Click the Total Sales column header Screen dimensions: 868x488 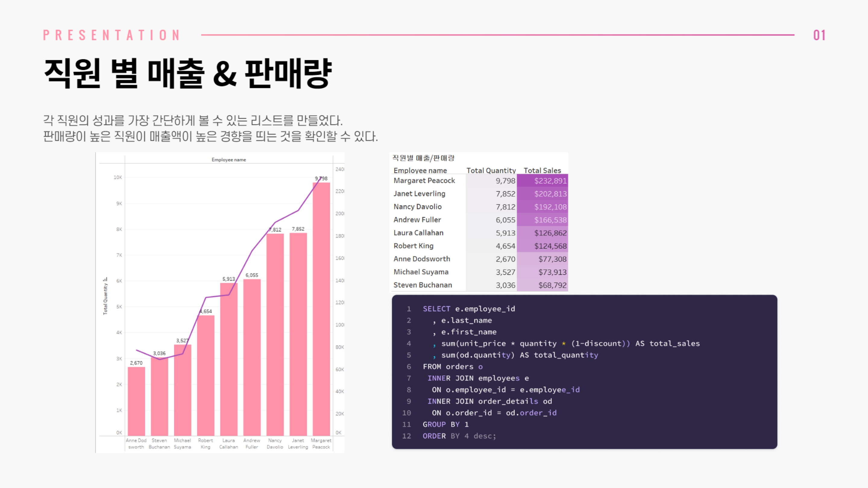[542, 170]
